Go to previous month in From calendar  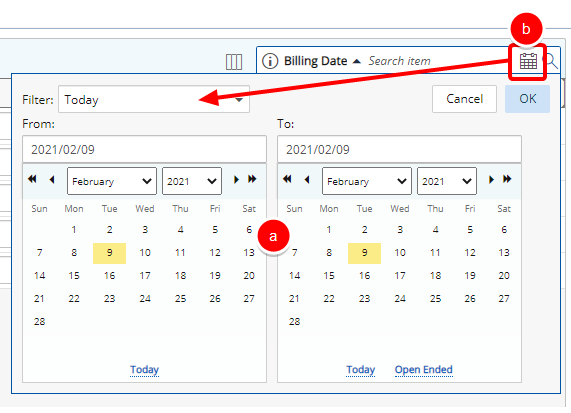click(x=52, y=179)
